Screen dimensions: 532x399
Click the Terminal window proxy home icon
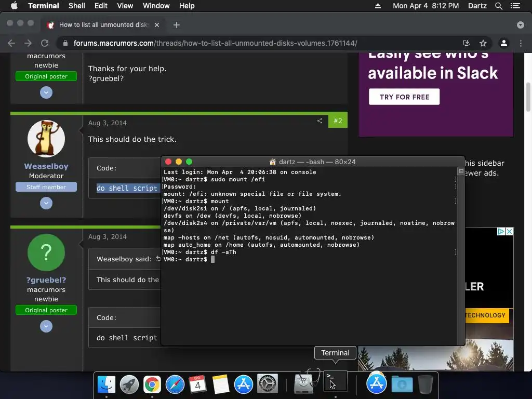tap(272, 162)
